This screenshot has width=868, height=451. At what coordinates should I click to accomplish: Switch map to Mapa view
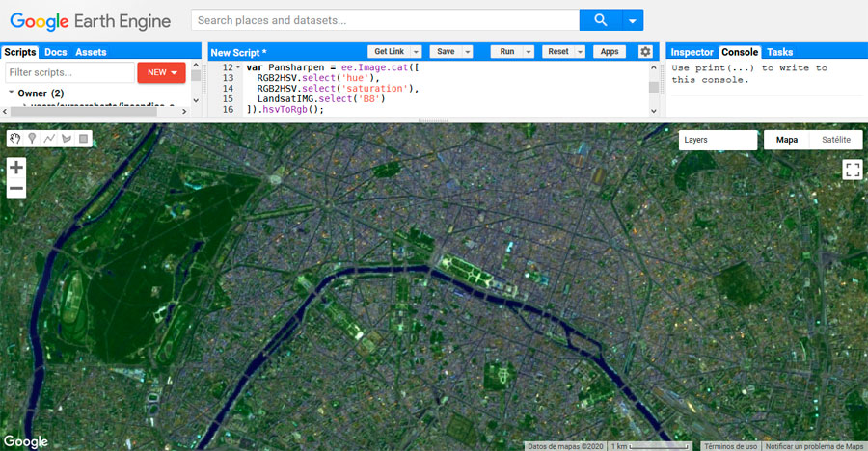787,140
